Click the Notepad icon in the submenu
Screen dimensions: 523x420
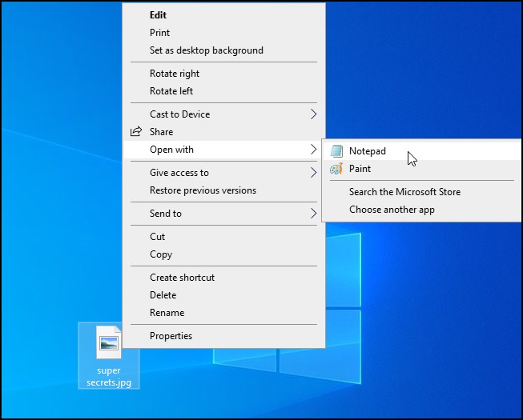[x=336, y=151]
